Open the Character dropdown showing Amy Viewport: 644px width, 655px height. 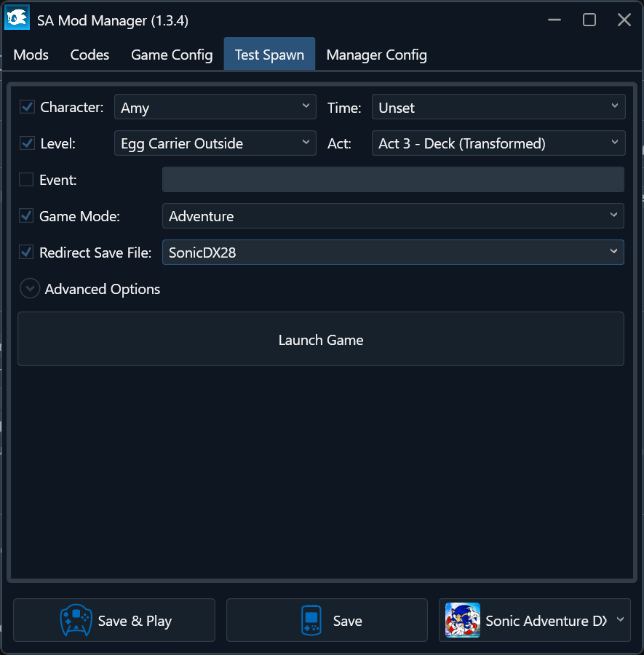coord(215,107)
